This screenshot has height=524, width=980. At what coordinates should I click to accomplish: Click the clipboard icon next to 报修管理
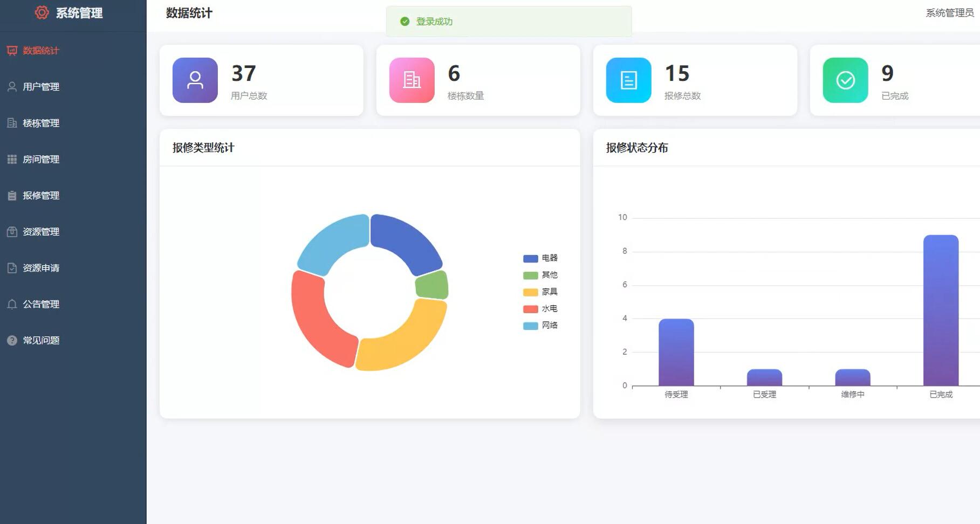click(12, 195)
